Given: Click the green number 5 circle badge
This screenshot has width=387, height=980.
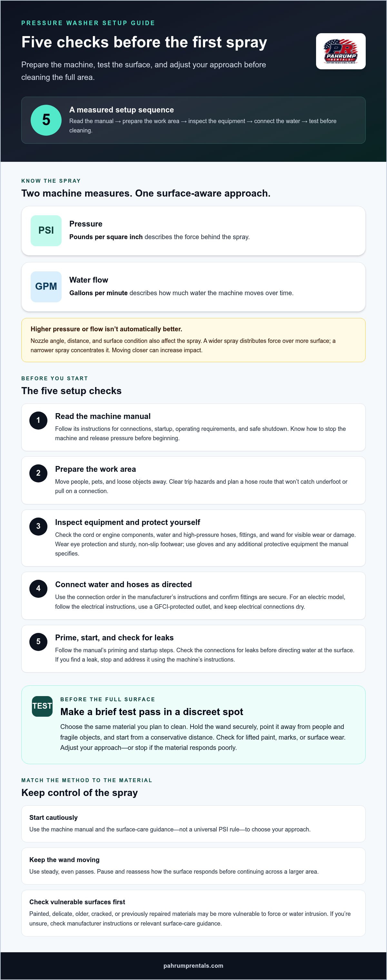Looking at the screenshot, I should point(46,120).
